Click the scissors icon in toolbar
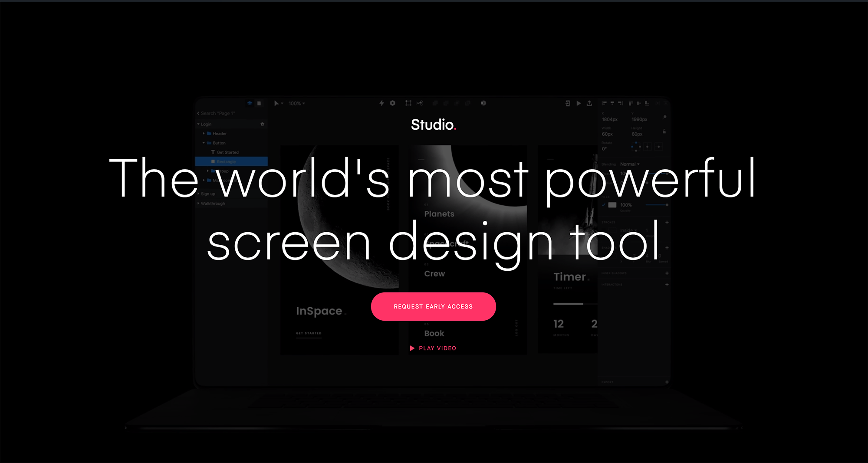The height and width of the screenshot is (463, 868). pyautogui.click(x=420, y=103)
